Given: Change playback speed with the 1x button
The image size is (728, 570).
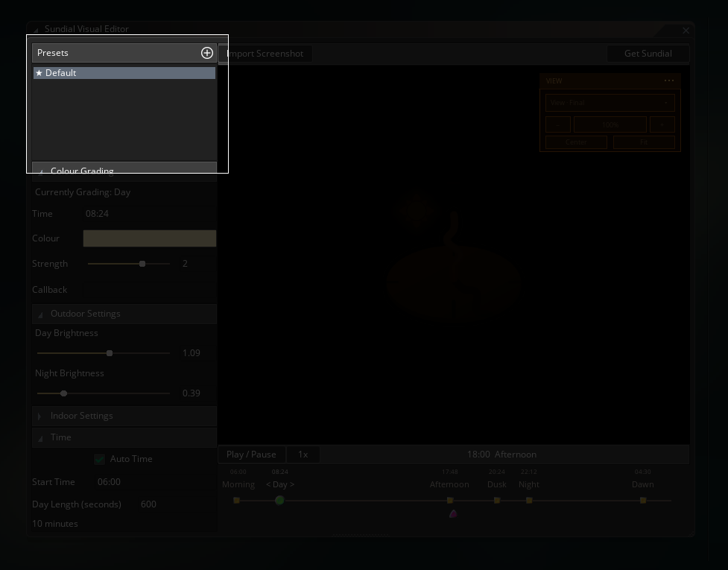Looking at the screenshot, I should click(303, 455).
